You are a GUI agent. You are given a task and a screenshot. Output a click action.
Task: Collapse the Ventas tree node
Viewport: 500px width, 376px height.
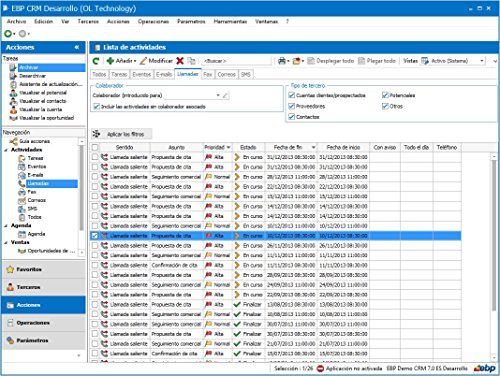tap(6, 242)
